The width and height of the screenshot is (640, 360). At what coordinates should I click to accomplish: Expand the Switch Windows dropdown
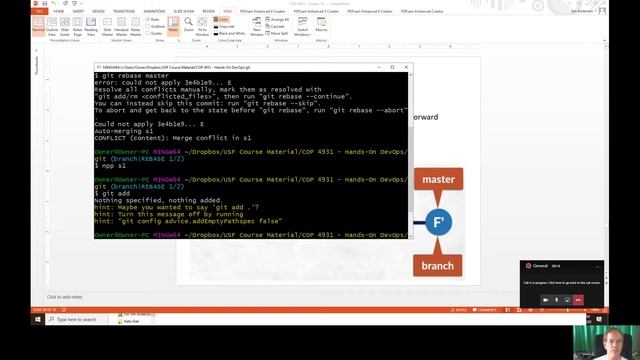(x=302, y=26)
